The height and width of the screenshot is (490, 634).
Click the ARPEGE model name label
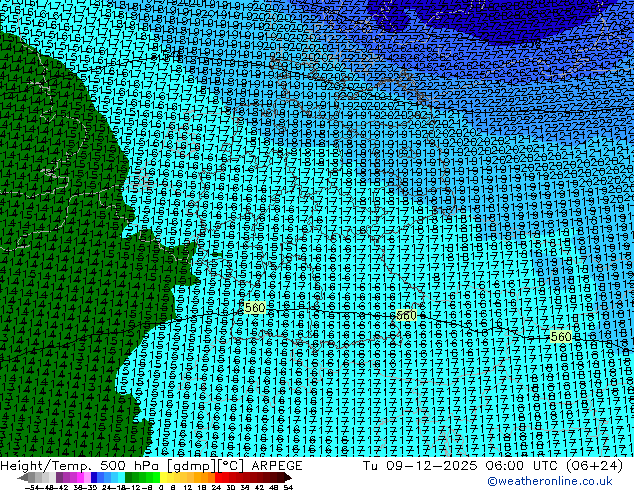[277, 466]
